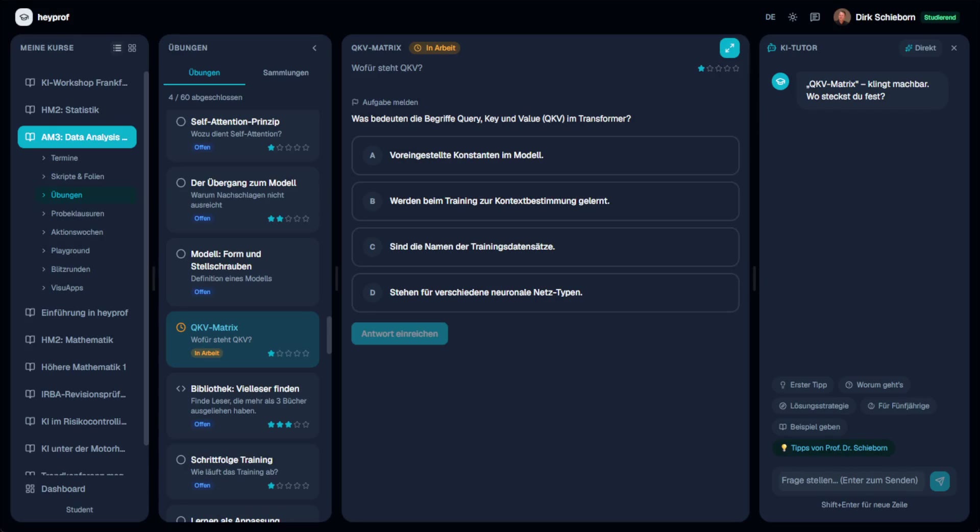Open the Dashboard icon in sidebar

(x=30, y=489)
